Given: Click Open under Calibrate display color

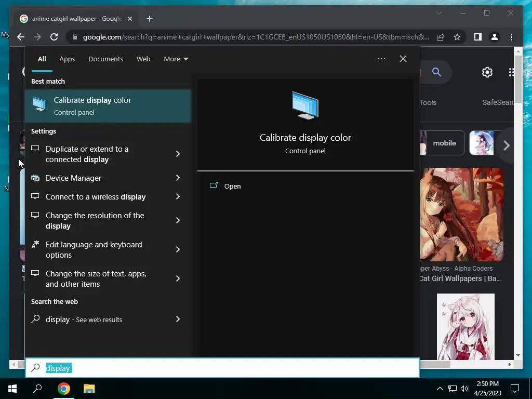Looking at the screenshot, I should (232, 187).
